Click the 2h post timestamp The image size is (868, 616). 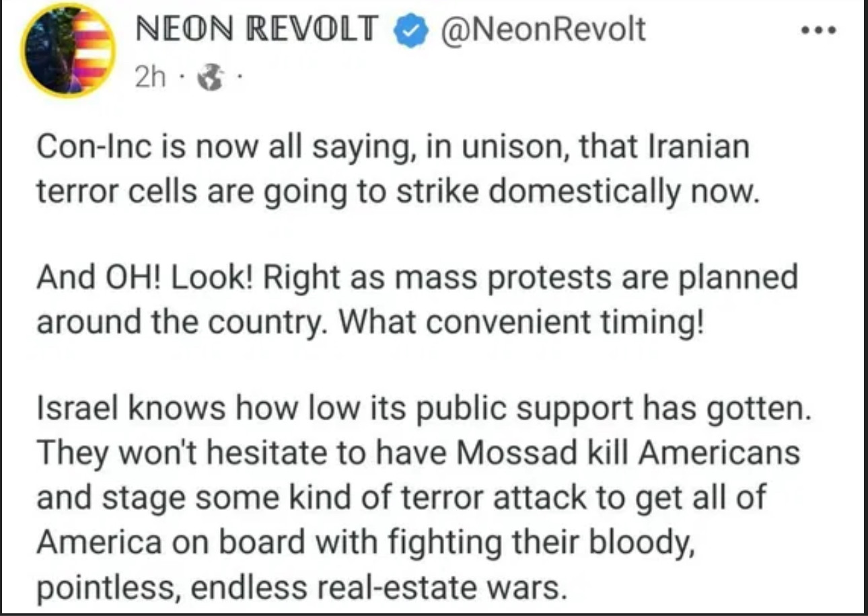tap(149, 79)
